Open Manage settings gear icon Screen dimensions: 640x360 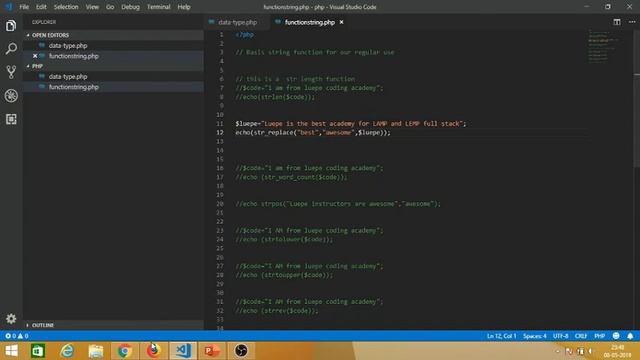click(x=11, y=318)
